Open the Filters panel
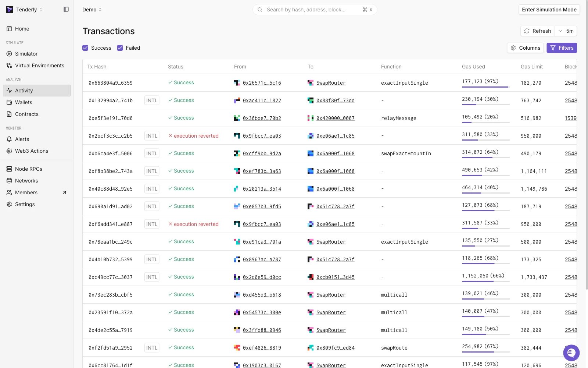Viewport: 588px width, 368px height. coord(562,48)
